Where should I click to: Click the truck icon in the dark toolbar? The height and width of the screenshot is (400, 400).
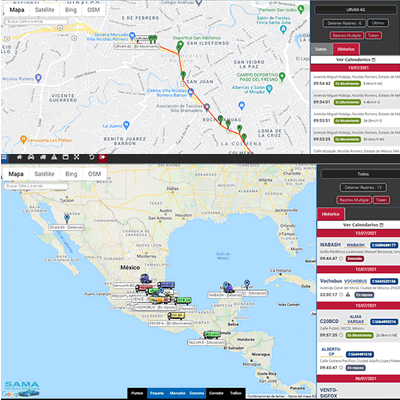coord(43,157)
